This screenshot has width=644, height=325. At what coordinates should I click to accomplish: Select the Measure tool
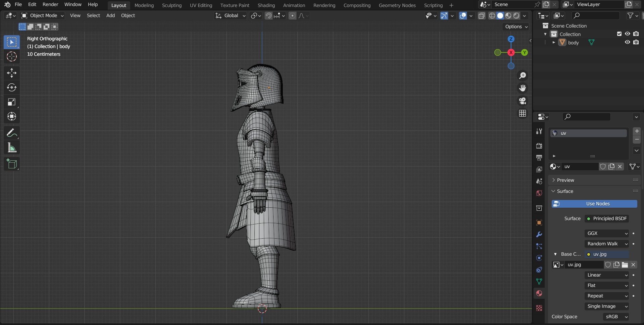[x=12, y=148]
